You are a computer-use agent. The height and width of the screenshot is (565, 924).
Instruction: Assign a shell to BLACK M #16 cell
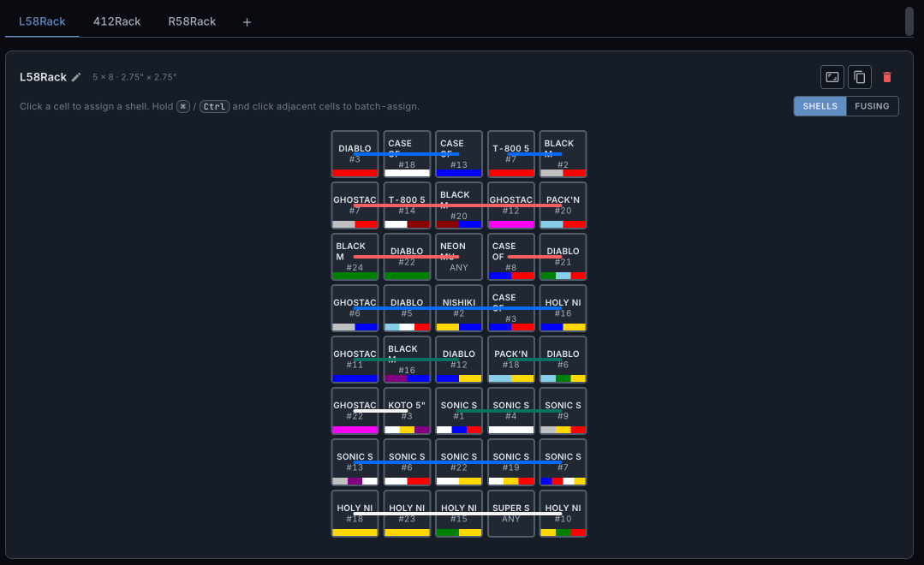pos(407,360)
